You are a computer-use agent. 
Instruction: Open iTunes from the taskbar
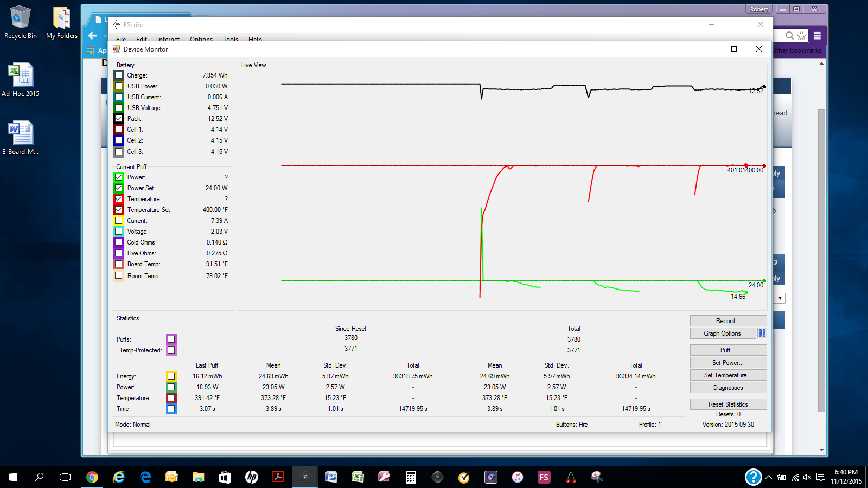point(518,477)
